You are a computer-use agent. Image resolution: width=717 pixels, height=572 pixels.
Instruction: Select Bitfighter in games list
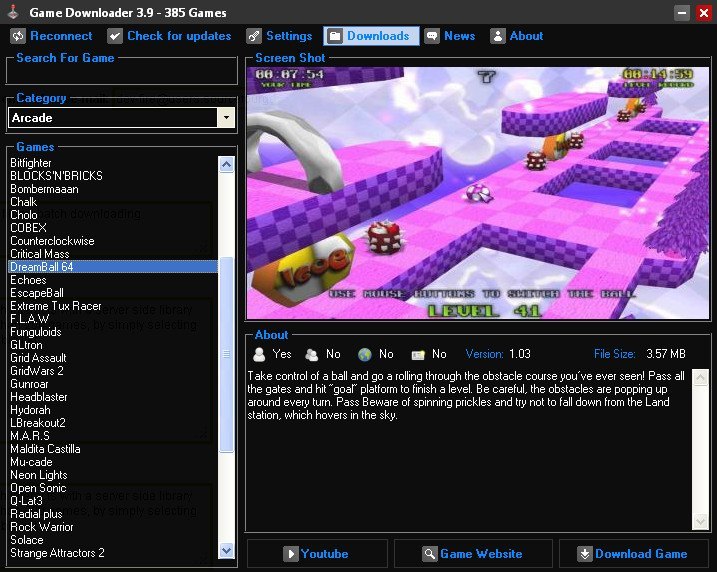tap(113, 163)
